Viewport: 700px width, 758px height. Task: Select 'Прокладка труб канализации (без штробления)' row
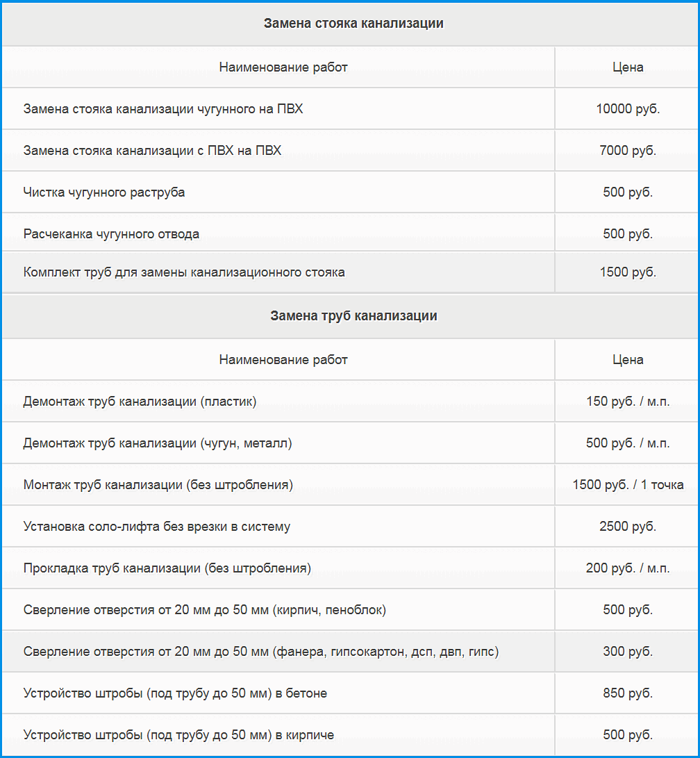[x=167, y=568]
